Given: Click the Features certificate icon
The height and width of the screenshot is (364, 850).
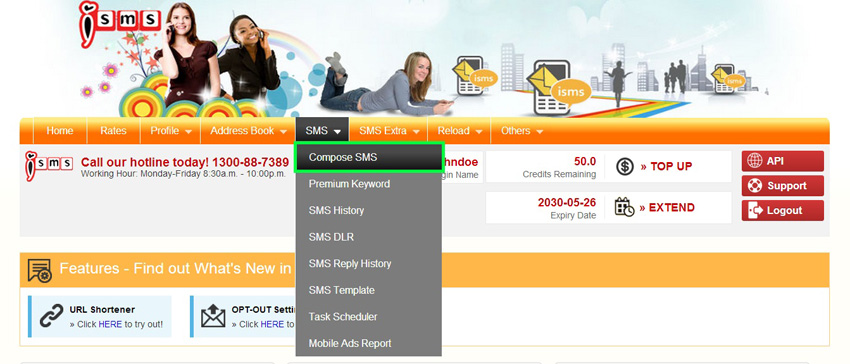Looking at the screenshot, I should (40, 270).
